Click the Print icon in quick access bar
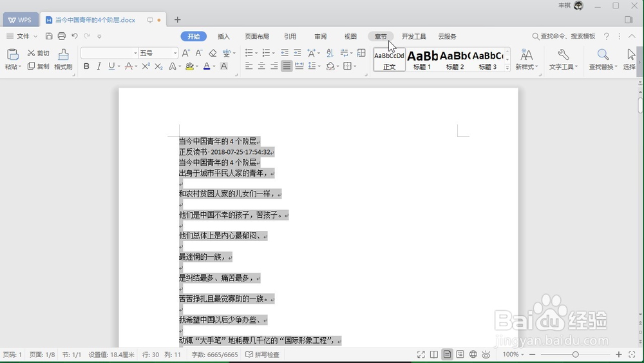The image size is (644, 363). click(x=62, y=36)
